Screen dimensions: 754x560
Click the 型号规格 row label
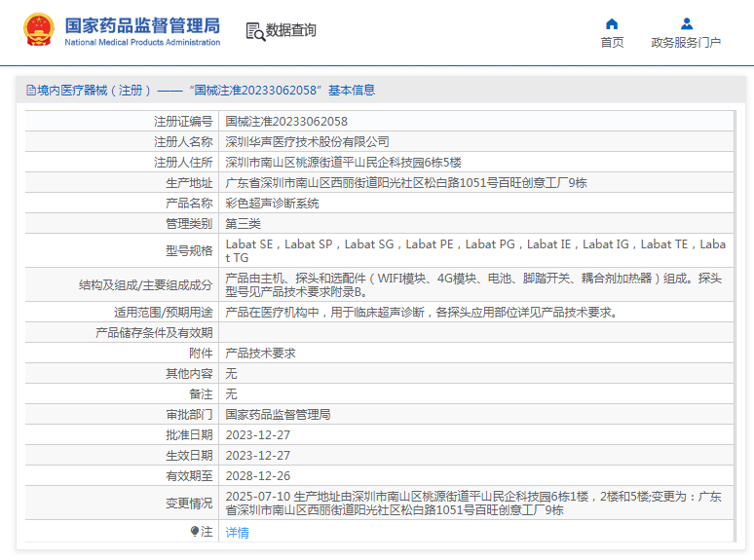(189, 251)
